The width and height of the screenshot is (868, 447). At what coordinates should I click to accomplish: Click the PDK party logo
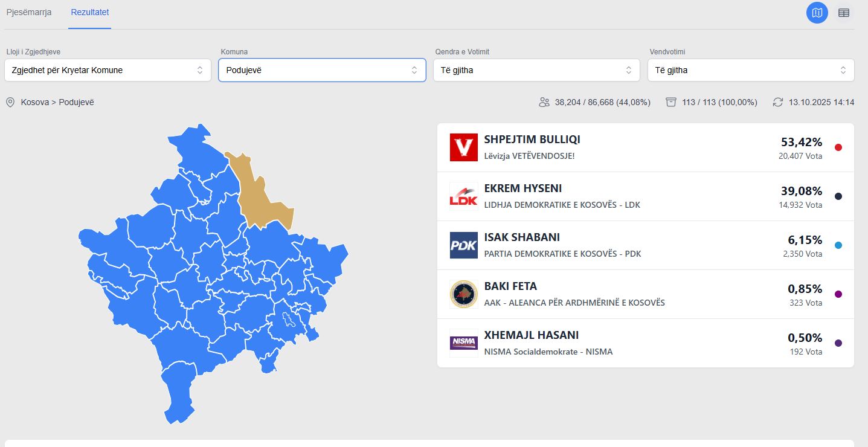[464, 245]
